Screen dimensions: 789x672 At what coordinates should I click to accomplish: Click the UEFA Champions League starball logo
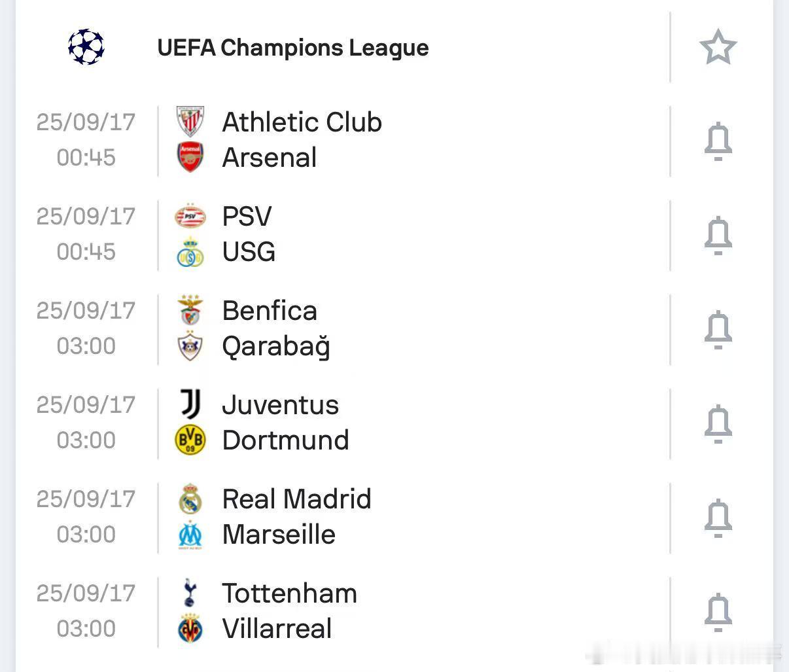pos(86,47)
